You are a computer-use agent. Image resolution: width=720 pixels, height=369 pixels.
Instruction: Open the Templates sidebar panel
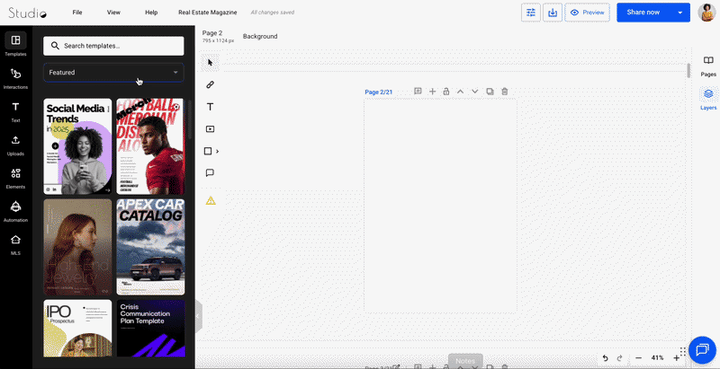(16, 45)
